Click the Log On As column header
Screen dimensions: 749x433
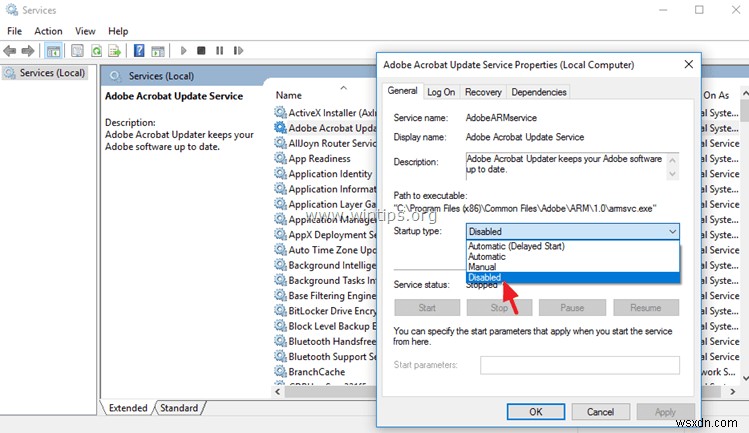[716, 95]
